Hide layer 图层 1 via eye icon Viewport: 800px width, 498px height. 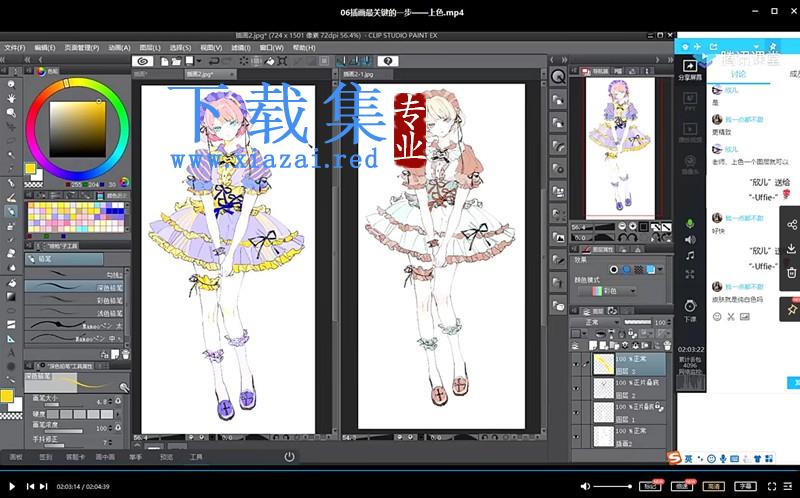pyautogui.click(x=576, y=413)
